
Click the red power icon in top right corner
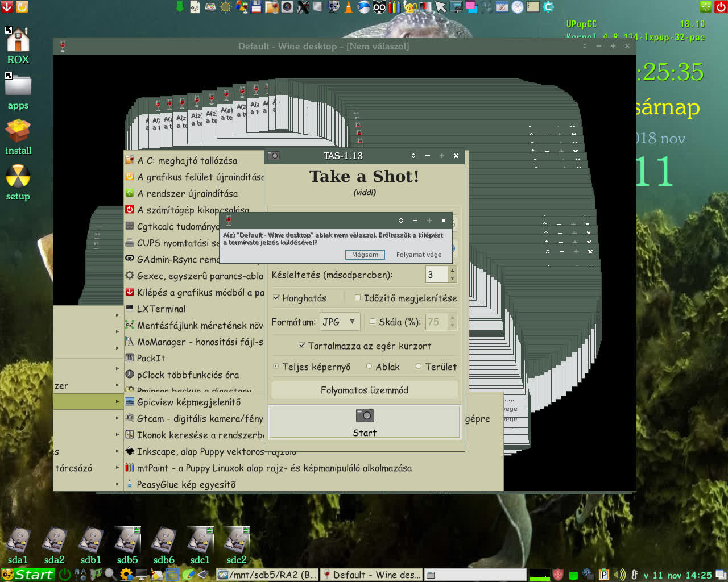tap(721, 7)
